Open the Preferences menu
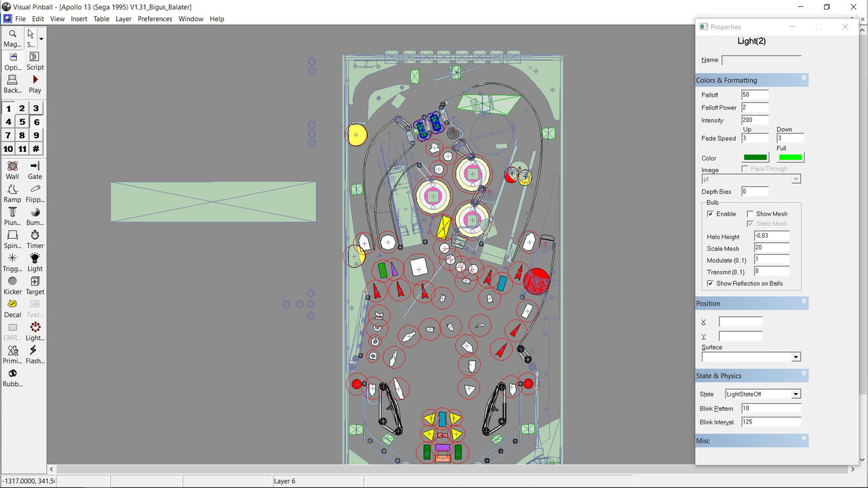 point(155,19)
